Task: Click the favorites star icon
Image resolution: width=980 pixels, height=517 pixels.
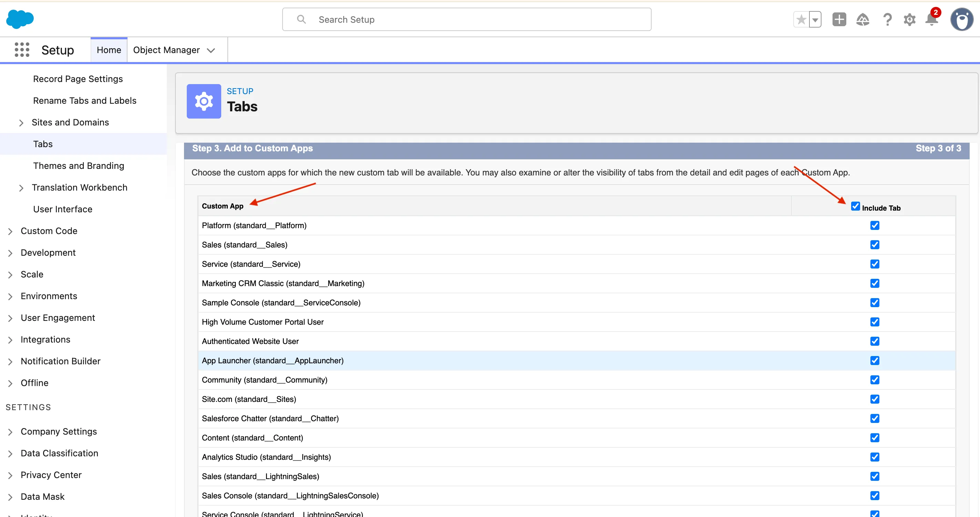Action: coord(801,19)
